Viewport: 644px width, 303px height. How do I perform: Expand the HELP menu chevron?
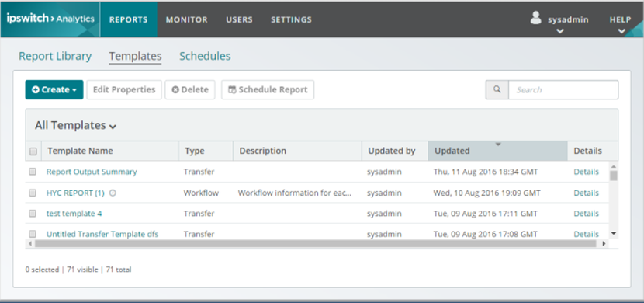coord(621,31)
